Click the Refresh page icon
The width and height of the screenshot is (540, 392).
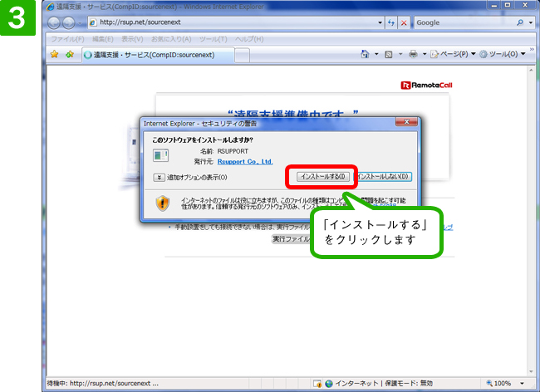pyautogui.click(x=391, y=22)
